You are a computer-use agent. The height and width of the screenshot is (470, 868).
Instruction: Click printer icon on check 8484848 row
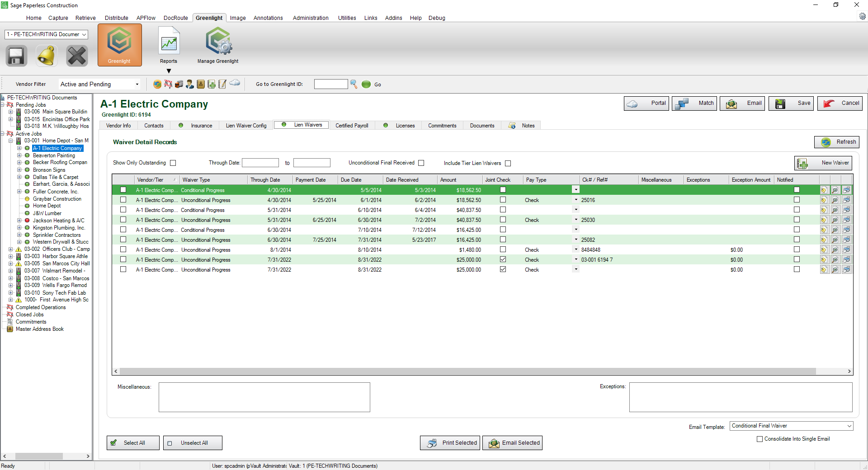(846, 250)
